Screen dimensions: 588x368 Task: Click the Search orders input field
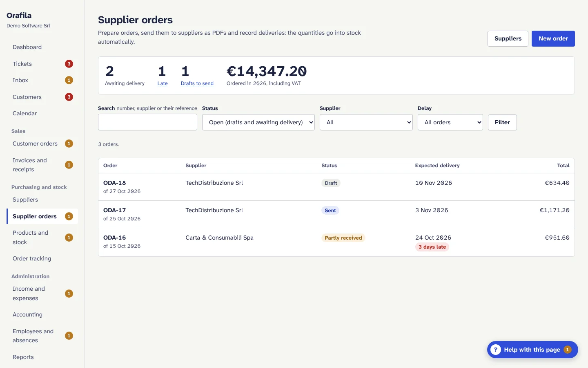click(147, 122)
